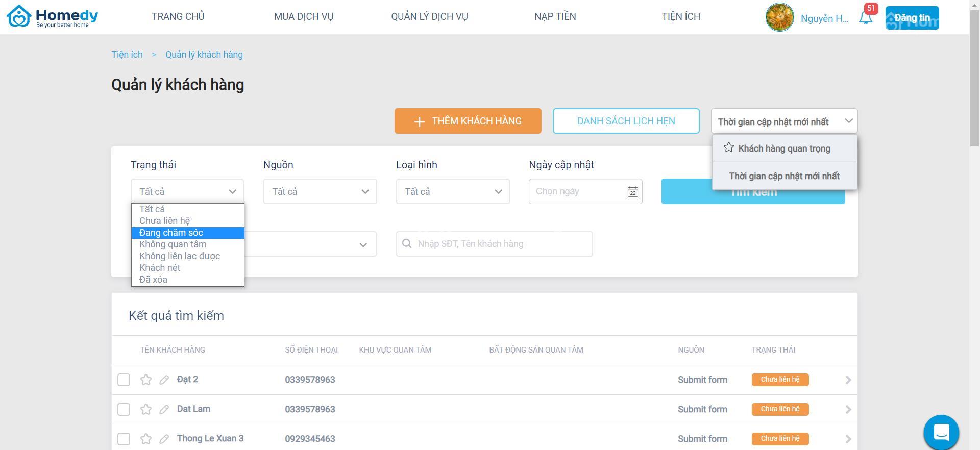Screen dimensions: 980x450
Task: Focus the customer name or phone search field
Action: pos(494,244)
